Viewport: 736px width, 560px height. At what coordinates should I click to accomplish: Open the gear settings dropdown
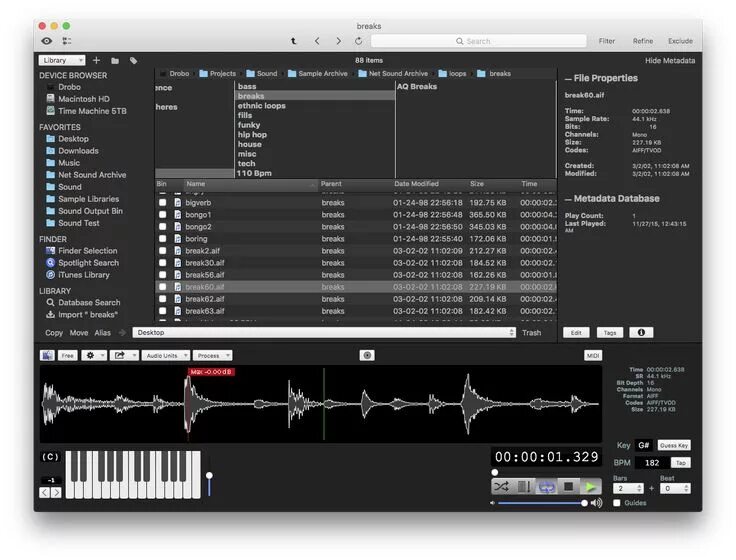pyautogui.click(x=94, y=356)
